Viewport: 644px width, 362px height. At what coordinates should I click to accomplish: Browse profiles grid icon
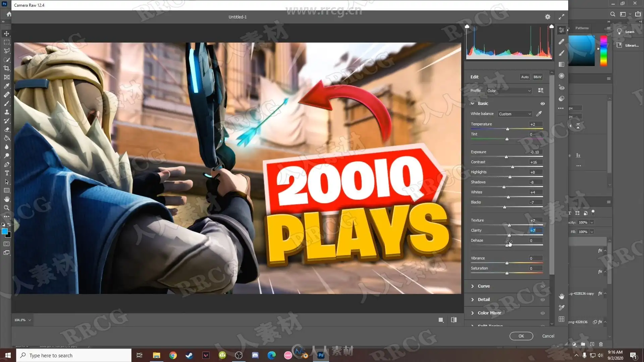click(x=540, y=90)
